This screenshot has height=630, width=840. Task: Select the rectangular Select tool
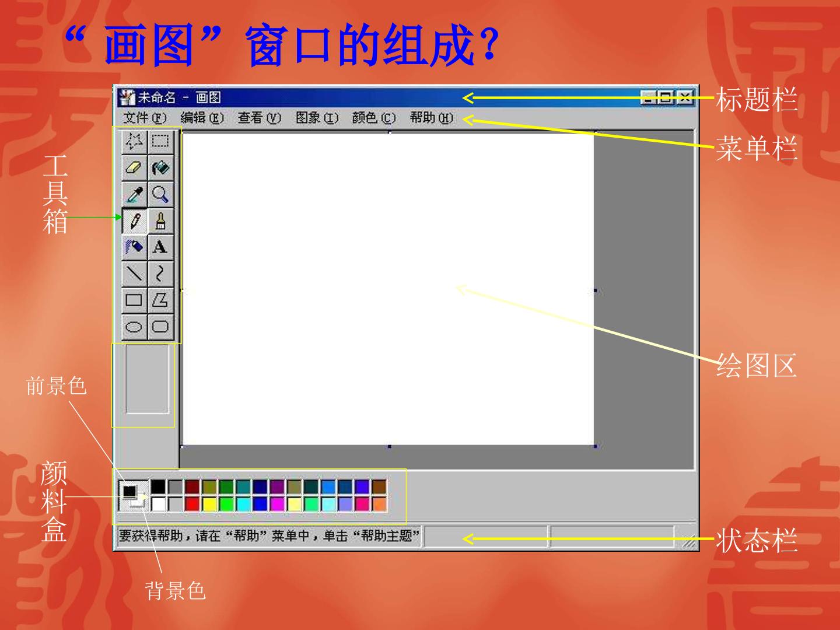tap(160, 141)
